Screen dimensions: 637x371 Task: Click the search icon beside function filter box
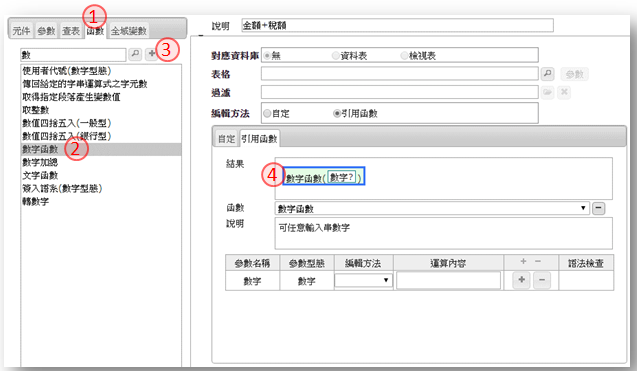click(x=135, y=54)
